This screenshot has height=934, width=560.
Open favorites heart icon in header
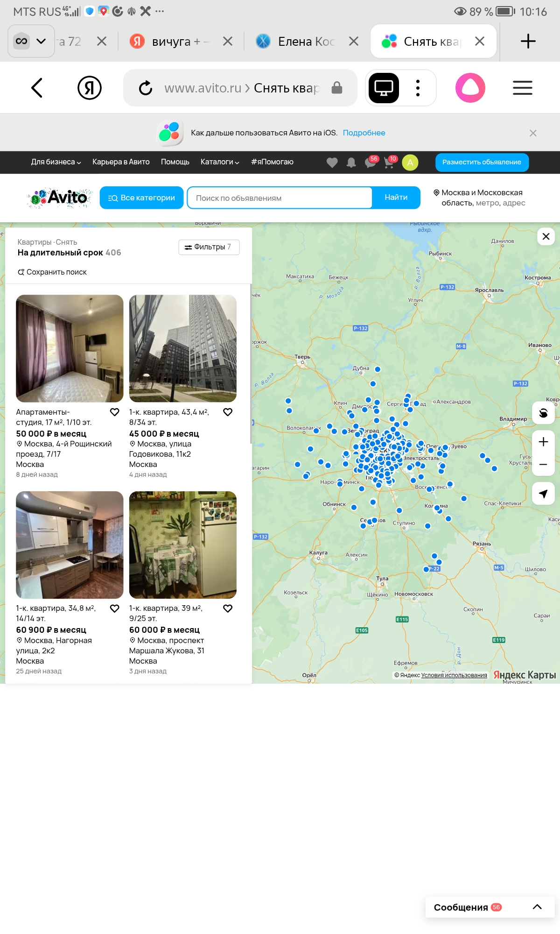point(332,163)
